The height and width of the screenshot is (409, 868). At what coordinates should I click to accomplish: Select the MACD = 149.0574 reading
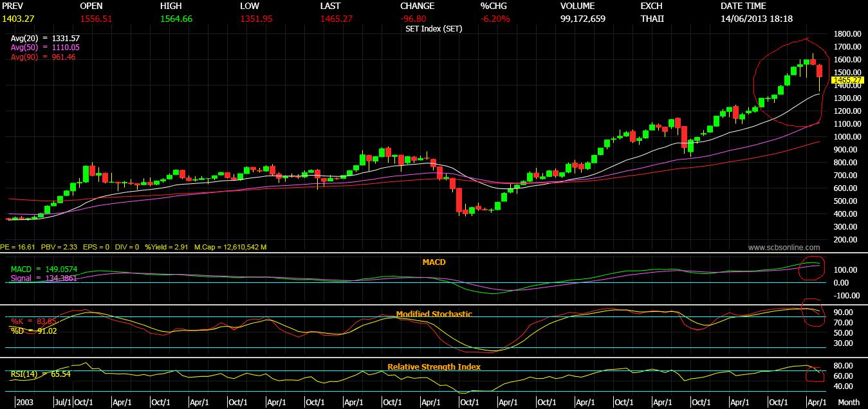[x=44, y=269]
